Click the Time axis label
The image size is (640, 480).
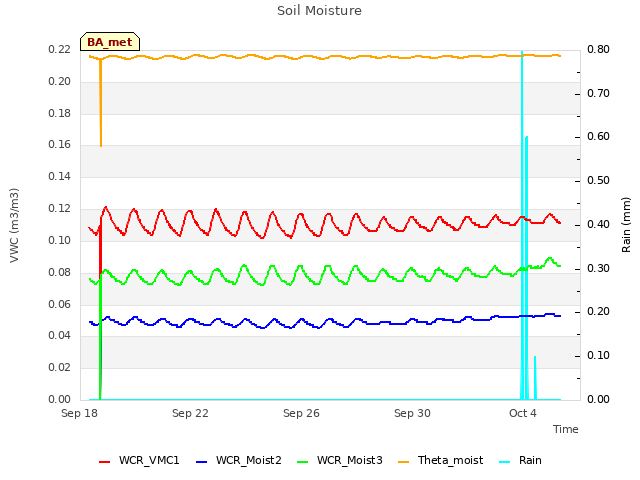coord(566,429)
